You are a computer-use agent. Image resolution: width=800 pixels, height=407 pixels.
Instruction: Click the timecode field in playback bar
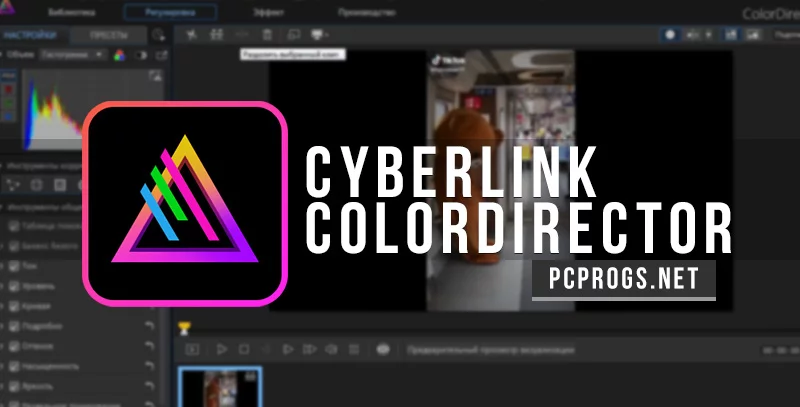pyautogui.click(x=780, y=350)
